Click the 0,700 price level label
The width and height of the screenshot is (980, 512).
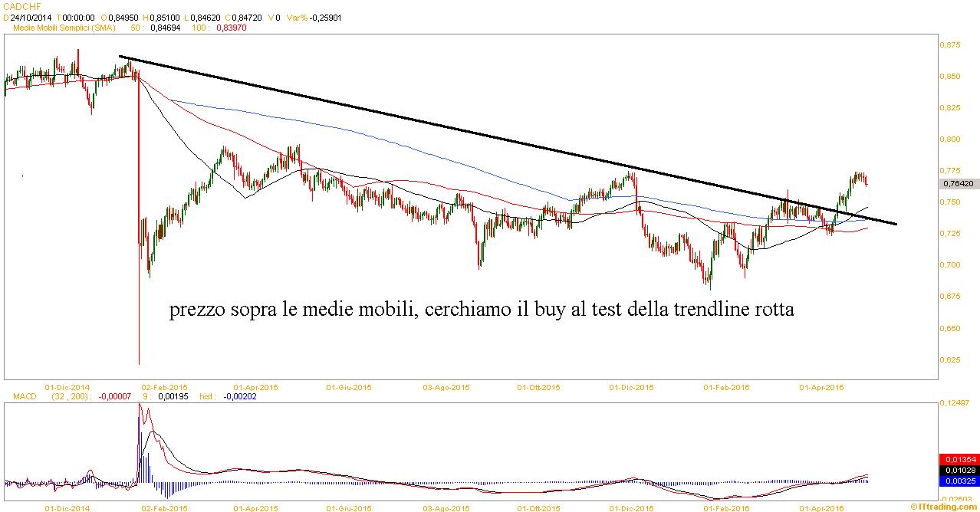click(x=949, y=265)
